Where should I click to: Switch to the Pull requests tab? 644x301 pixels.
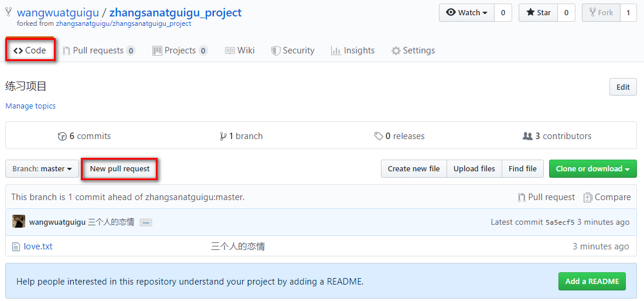(x=98, y=50)
